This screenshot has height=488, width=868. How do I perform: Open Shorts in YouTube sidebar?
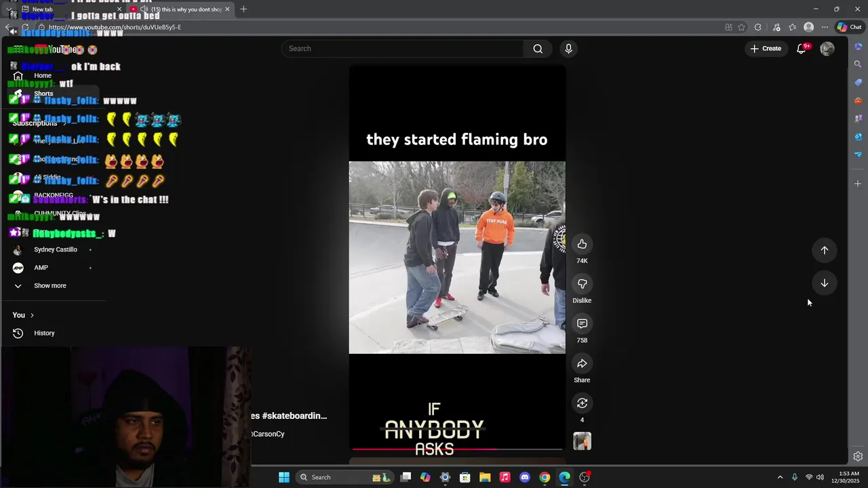pos(54,94)
